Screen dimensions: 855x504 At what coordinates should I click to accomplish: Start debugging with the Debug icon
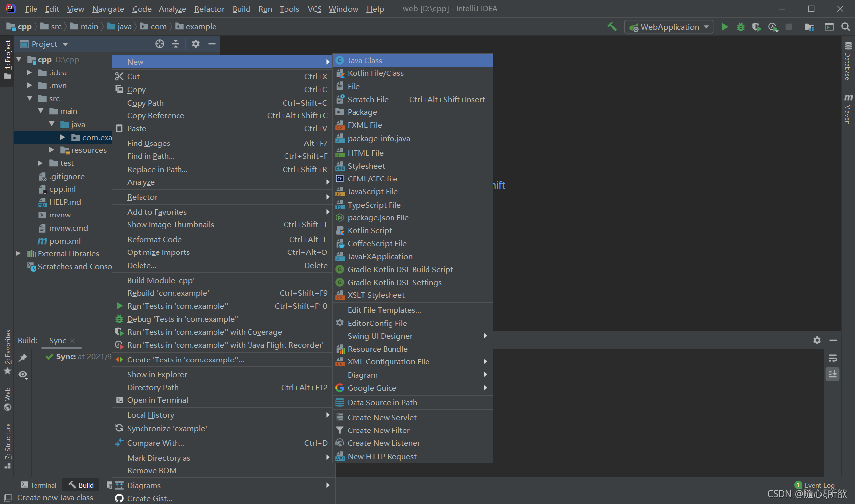740,27
